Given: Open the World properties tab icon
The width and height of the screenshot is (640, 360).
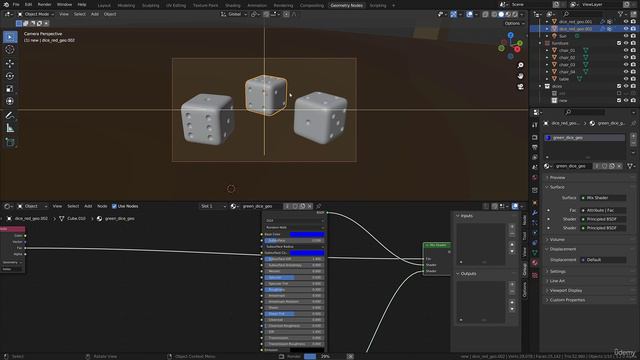Looking at the screenshot, I should point(535,178).
